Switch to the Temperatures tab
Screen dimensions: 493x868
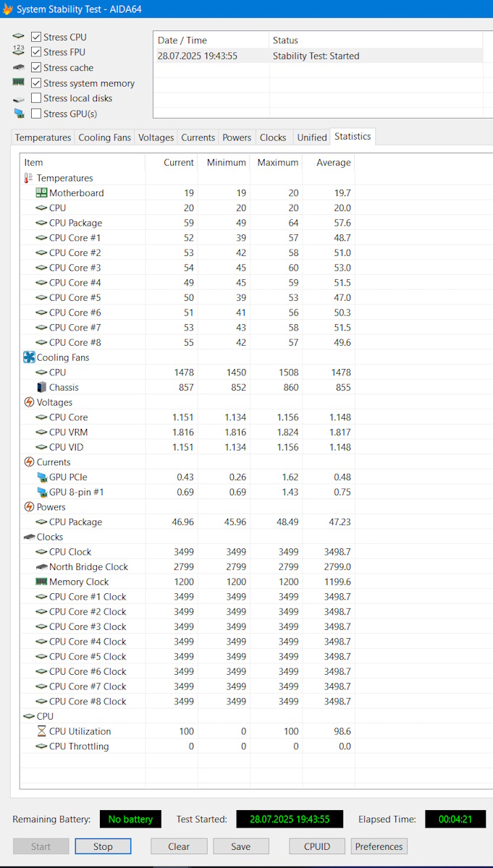pos(43,137)
